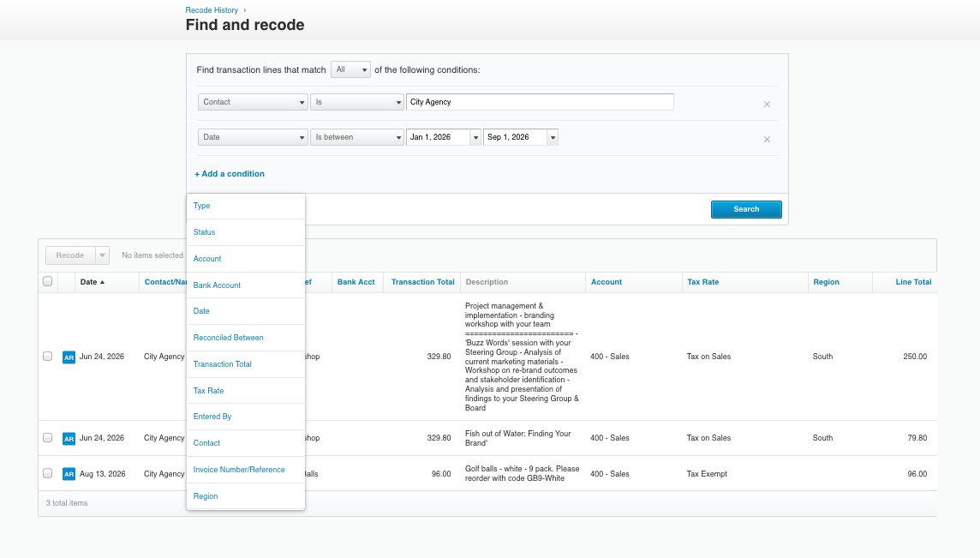Viewport: 980px width, 558px height.
Task: Choose Transaction Total from the condition menu
Action: pos(246,364)
